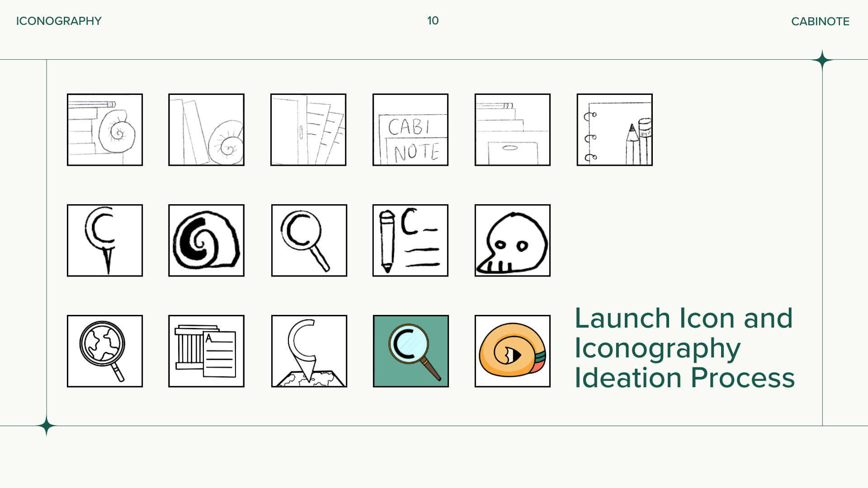Image resolution: width=868 pixels, height=488 pixels.
Task: Select the drawers with pencil and shell sketch
Action: (104, 130)
